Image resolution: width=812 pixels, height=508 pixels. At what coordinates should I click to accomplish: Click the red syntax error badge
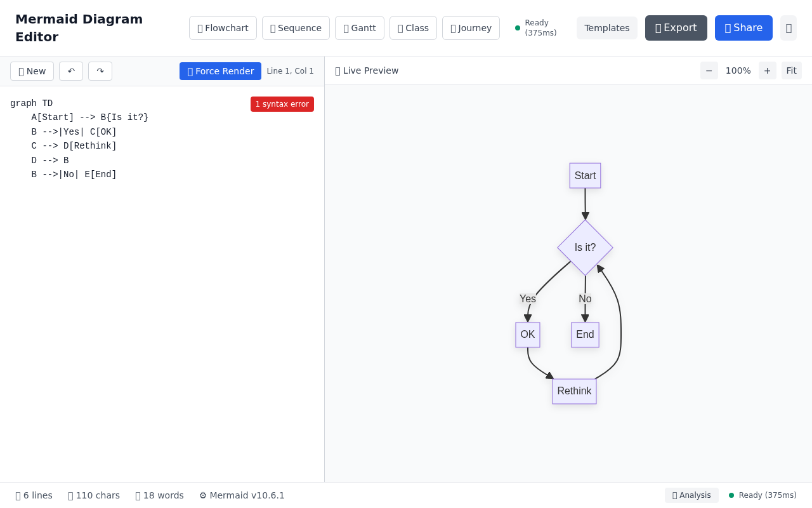pyautogui.click(x=282, y=104)
